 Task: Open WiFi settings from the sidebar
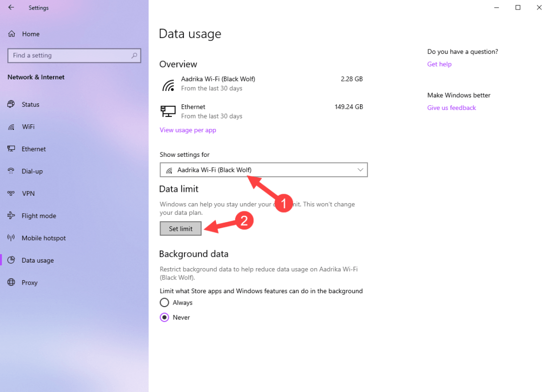coord(11,127)
